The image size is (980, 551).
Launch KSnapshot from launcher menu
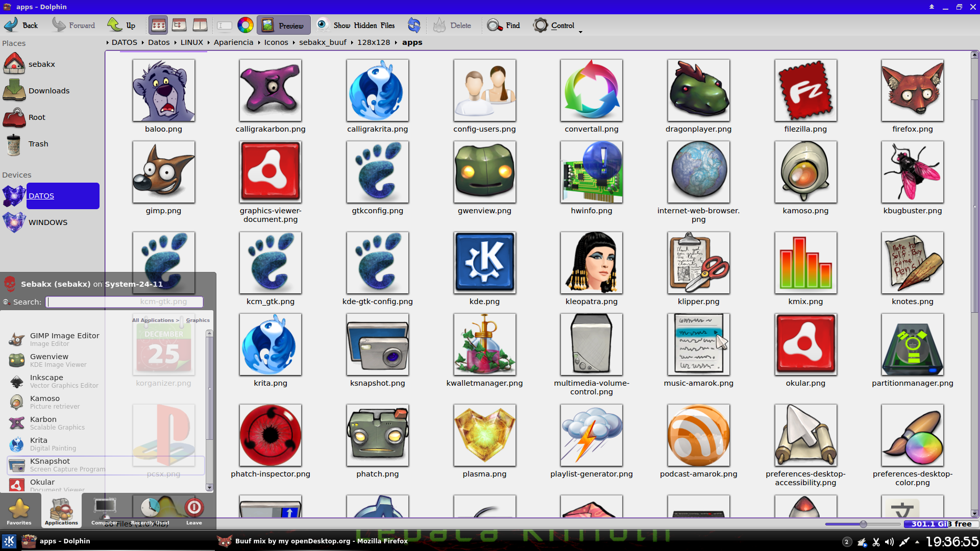105,465
